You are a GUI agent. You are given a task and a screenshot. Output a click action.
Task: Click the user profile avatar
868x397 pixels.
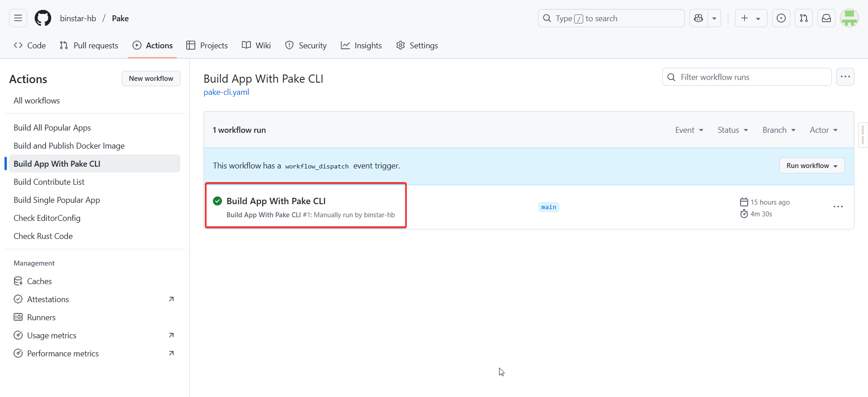pos(849,18)
